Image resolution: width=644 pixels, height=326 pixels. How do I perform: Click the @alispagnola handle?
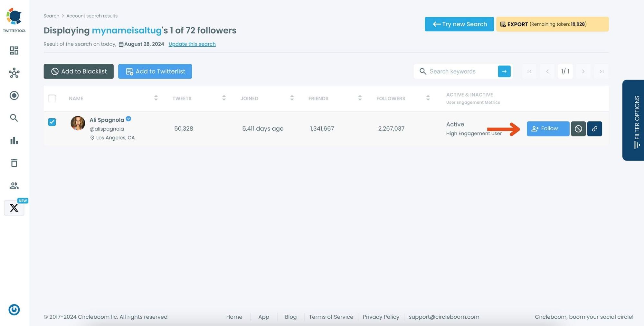pos(107,129)
